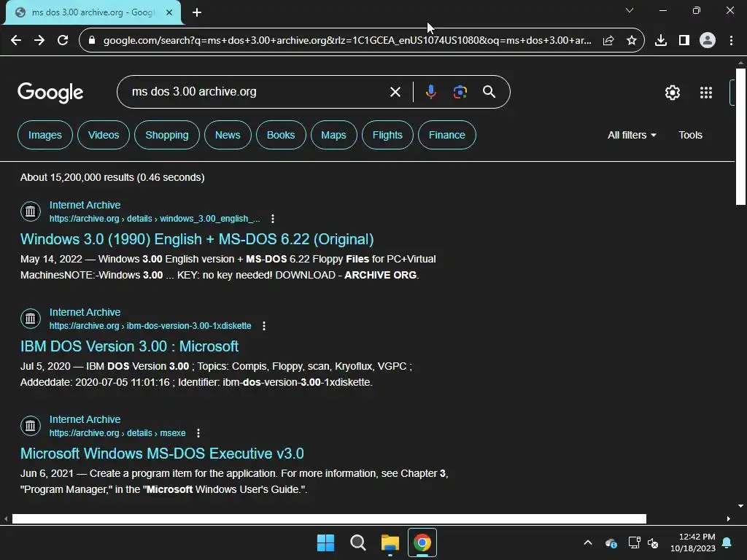Click Internet Archive favicon of IBM DOS result
The image size is (747, 560).
click(x=31, y=318)
